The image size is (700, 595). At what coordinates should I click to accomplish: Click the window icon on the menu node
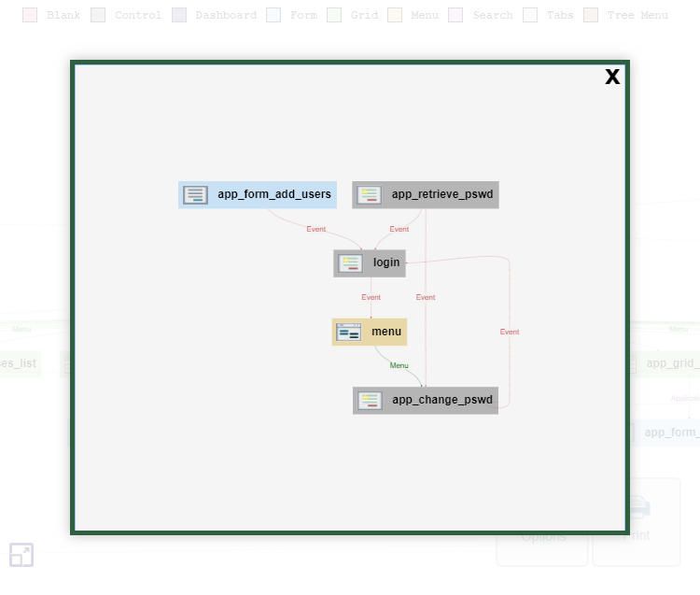[349, 333]
